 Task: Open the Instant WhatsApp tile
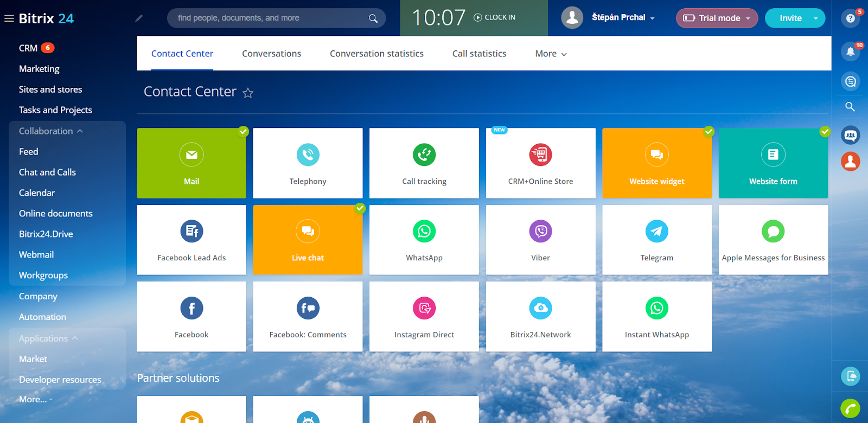(657, 317)
